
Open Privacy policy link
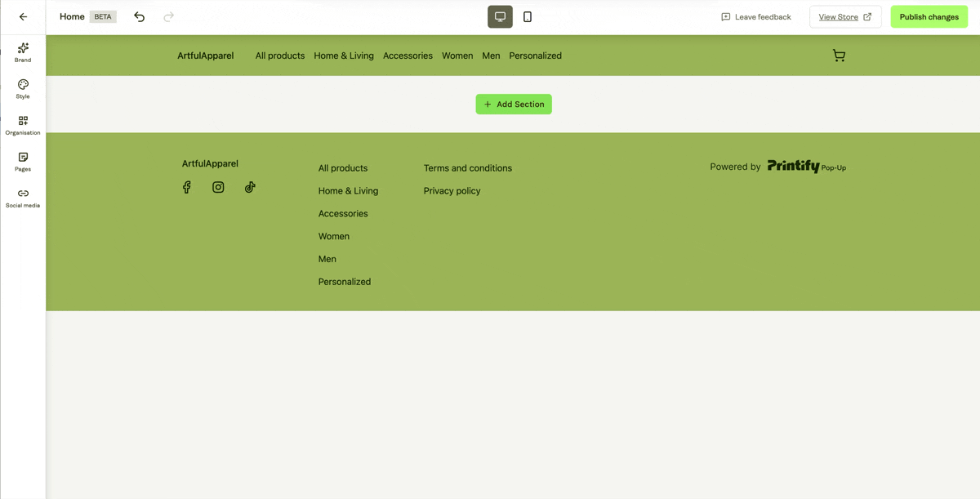pyautogui.click(x=452, y=191)
